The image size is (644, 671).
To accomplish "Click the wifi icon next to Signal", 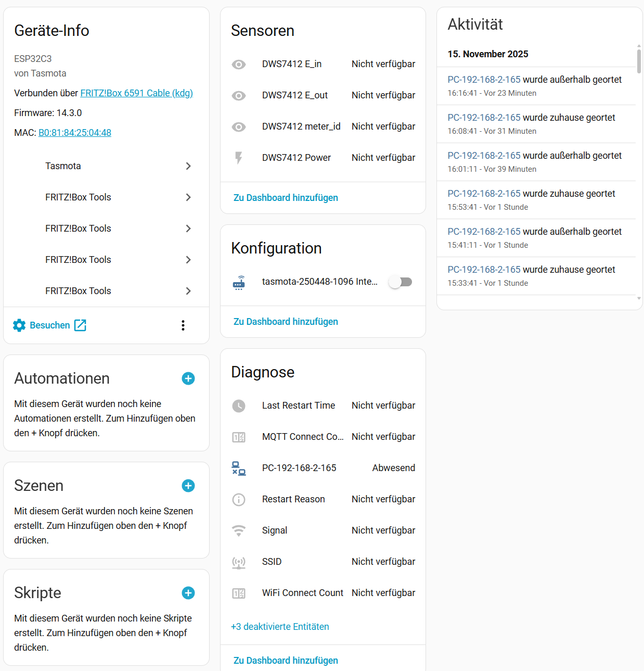I will (239, 530).
